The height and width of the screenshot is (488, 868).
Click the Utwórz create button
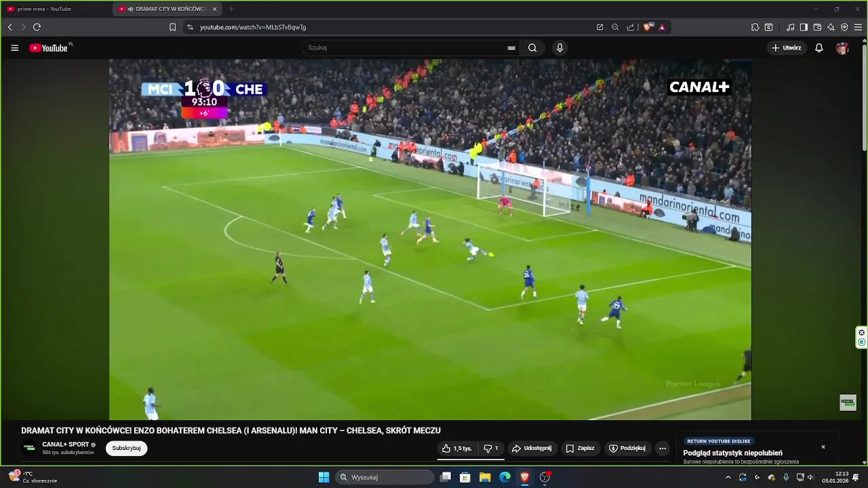pyautogui.click(x=787, y=48)
